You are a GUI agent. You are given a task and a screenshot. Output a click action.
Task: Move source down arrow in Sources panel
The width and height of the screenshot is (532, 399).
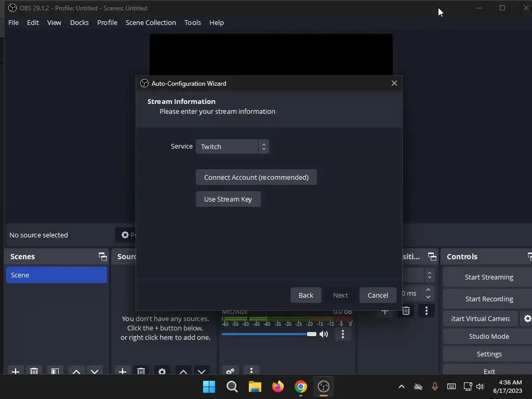(x=202, y=371)
